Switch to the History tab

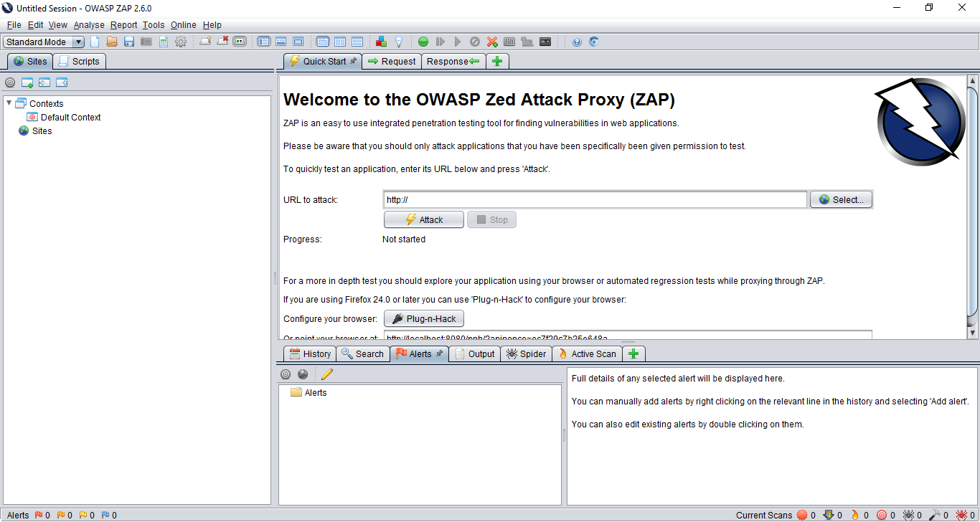pyautogui.click(x=310, y=353)
